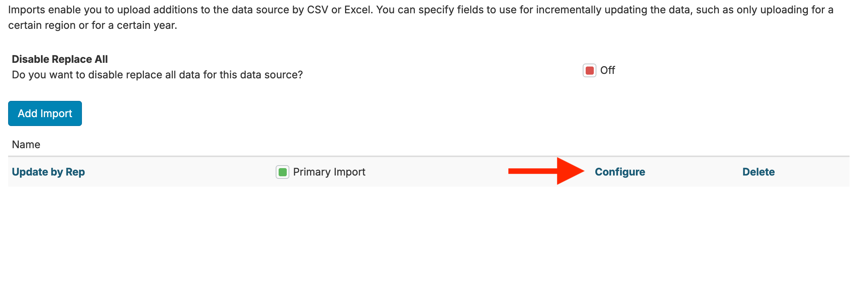Delete the Update by Rep import
Image resolution: width=868 pixels, height=303 pixels.
pos(758,172)
